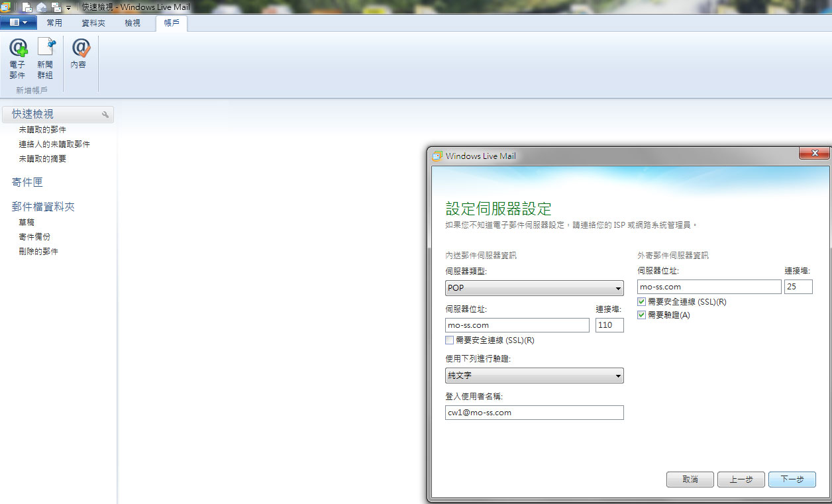832x504 pixels.
Task: Open the quick access toolbar customize arrow
Action: 68,8
